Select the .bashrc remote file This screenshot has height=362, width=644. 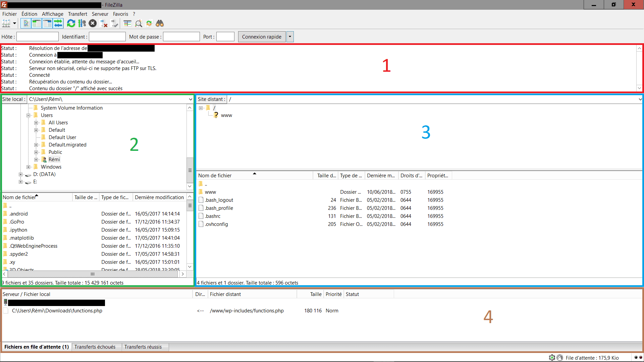tap(213, 216)
